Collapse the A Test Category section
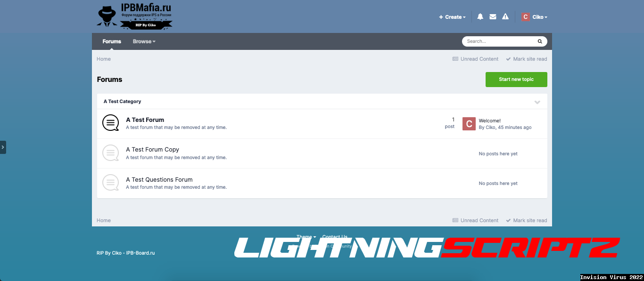644x281 pixels. 537,102
